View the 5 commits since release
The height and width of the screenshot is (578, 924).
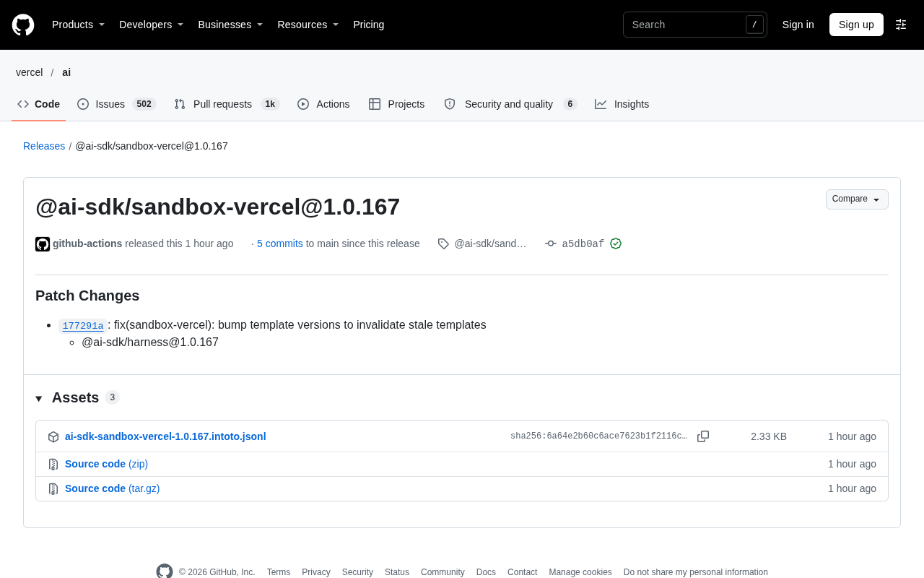click(x=280, y=243)
